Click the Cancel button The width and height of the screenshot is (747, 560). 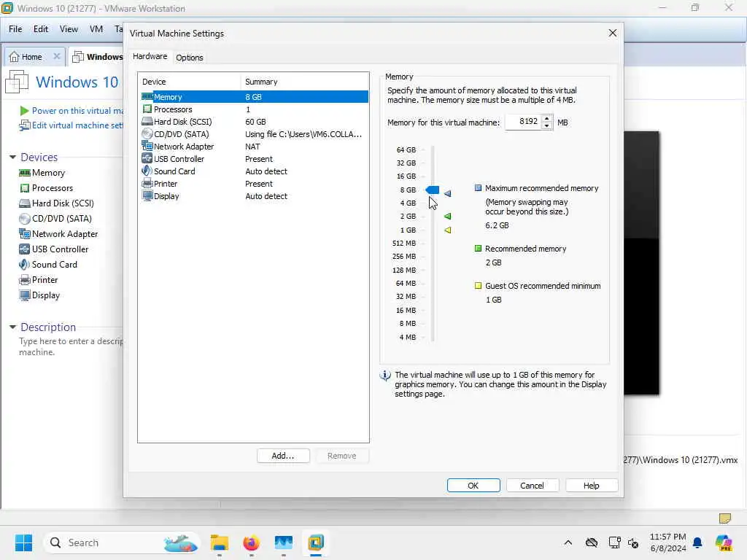coord(532,485)
